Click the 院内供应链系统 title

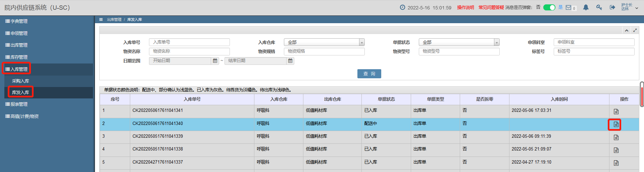click(37, 7)
